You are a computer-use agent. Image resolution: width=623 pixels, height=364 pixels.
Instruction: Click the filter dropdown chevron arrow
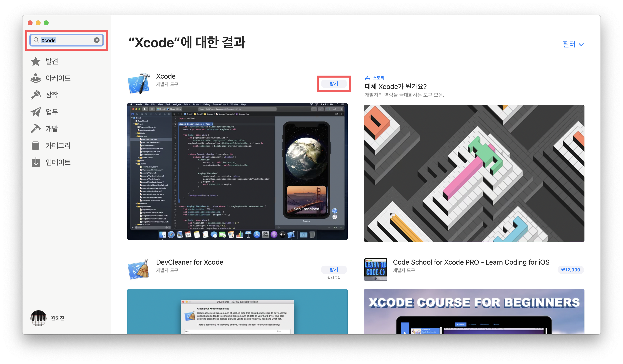pyautogui.click(x=581, y=45)
